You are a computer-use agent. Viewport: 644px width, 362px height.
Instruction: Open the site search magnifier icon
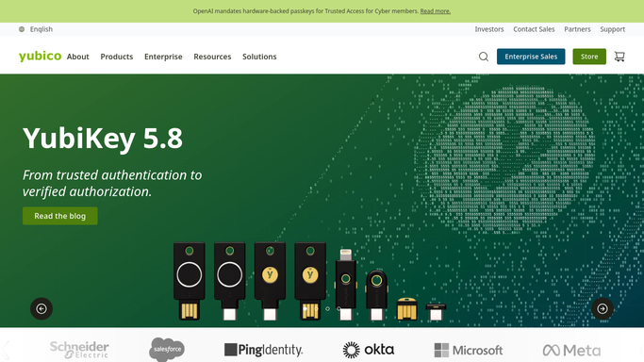pyautogui.click(x=484, y=57)
